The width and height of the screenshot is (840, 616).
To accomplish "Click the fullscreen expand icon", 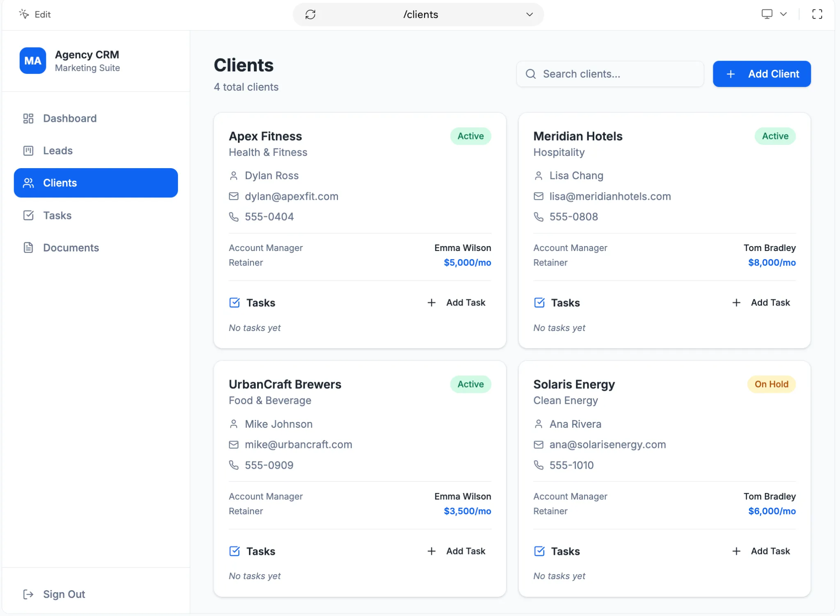I will point(817,14).
